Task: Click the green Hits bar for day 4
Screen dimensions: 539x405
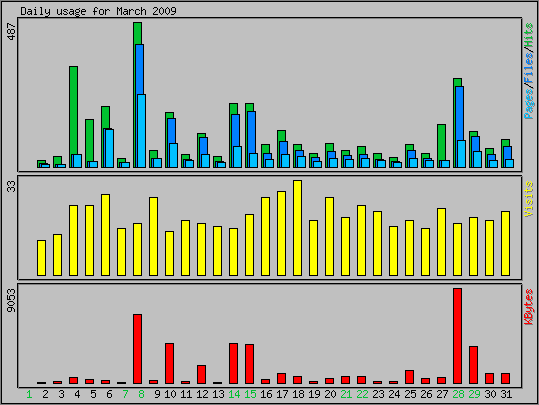Action: [74, 110]
